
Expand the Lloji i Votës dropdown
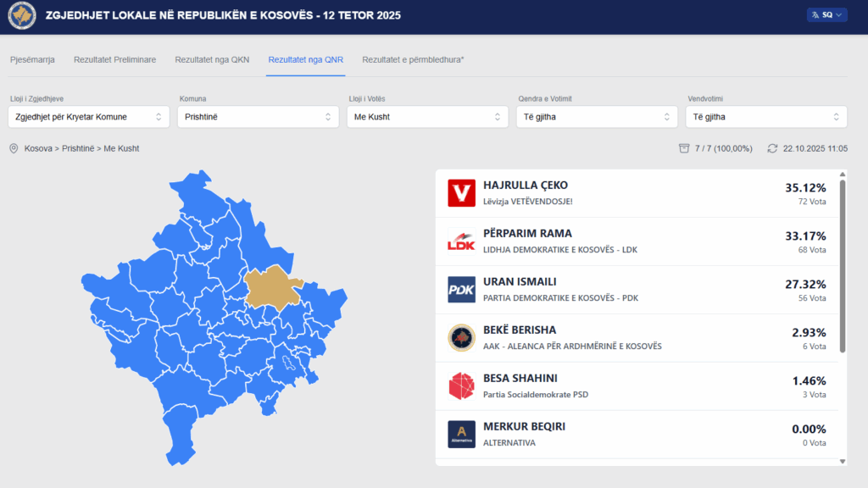coord(428,117)
